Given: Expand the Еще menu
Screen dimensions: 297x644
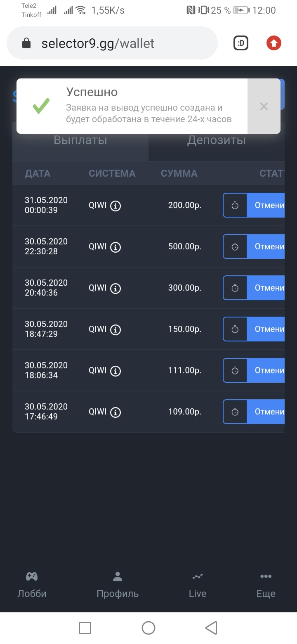Looking at the screenshot, I should 266,585.
